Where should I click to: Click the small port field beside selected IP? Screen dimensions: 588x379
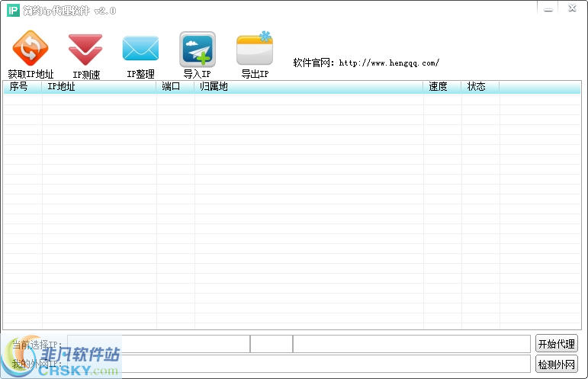272,344
